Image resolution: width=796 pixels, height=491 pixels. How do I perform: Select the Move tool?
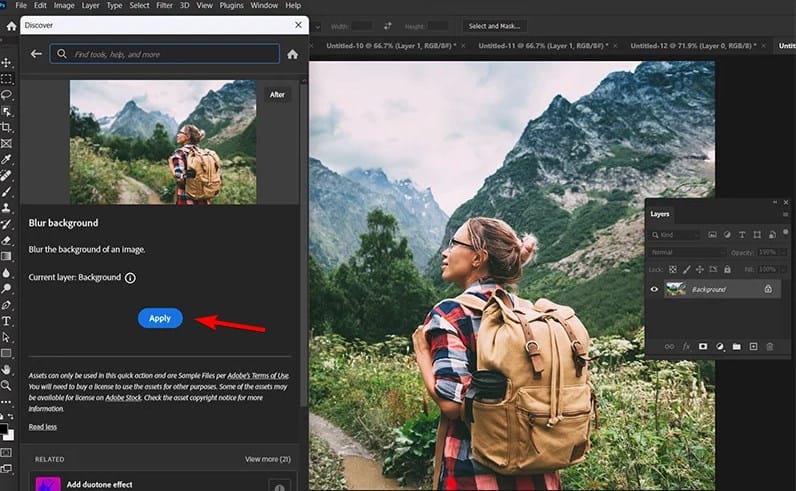click(x=7, y=62)
